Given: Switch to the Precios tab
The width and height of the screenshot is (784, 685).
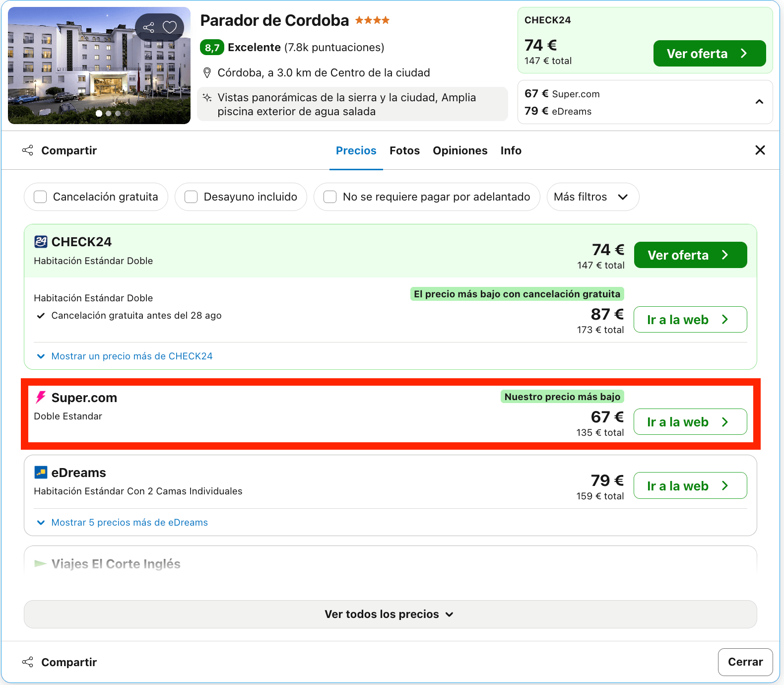Looking at the screenshot, I should (x=356, y=150).
